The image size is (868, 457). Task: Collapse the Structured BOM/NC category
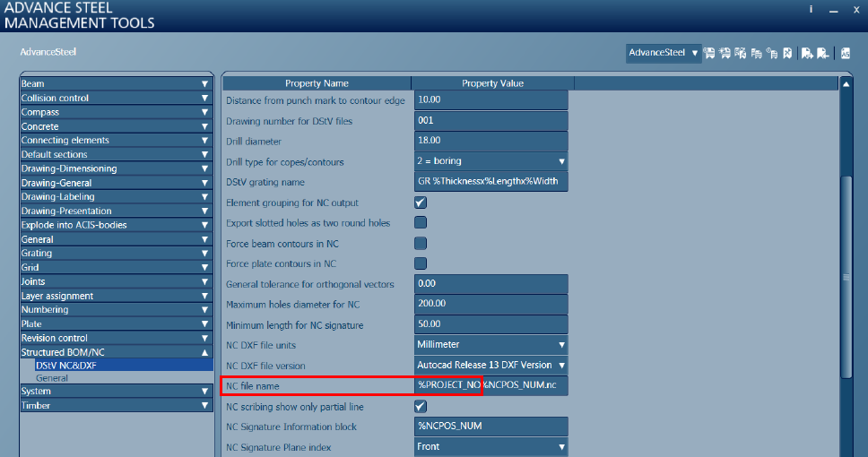click(x=117, y=352)
